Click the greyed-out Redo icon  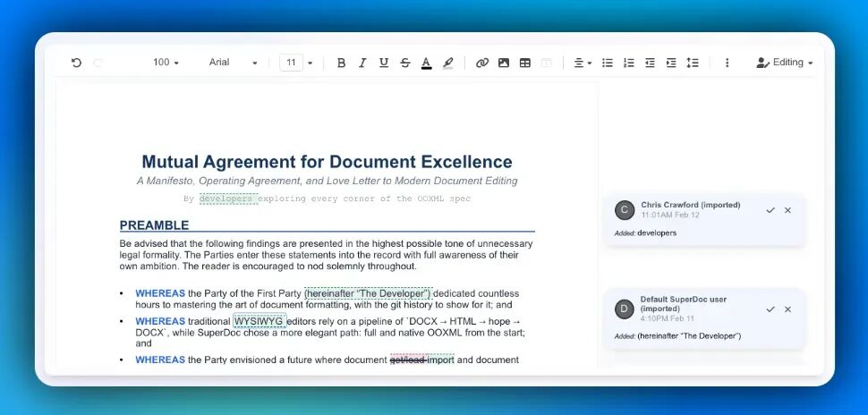click(x=98, y=63)
